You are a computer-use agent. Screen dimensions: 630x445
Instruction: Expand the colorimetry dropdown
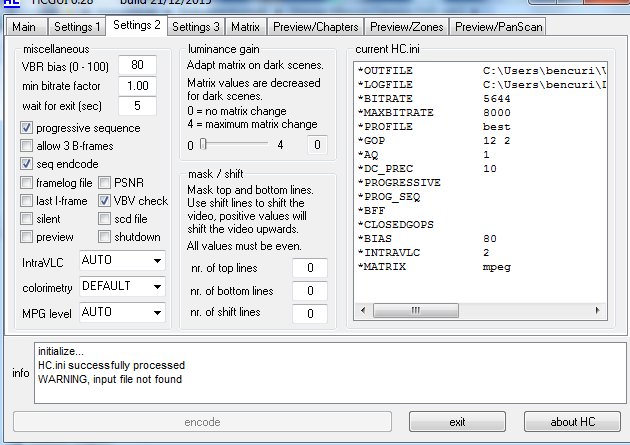pos(122,286)
